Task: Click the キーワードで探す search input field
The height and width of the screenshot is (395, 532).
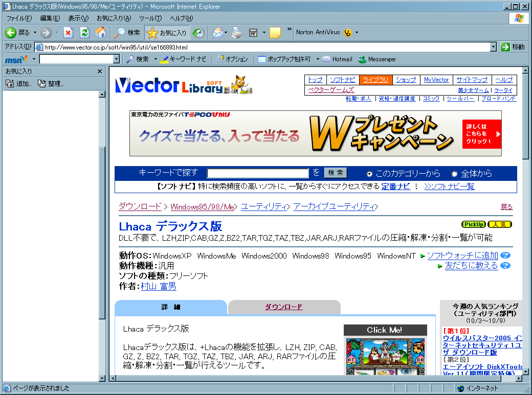Action: pos(258,173)
